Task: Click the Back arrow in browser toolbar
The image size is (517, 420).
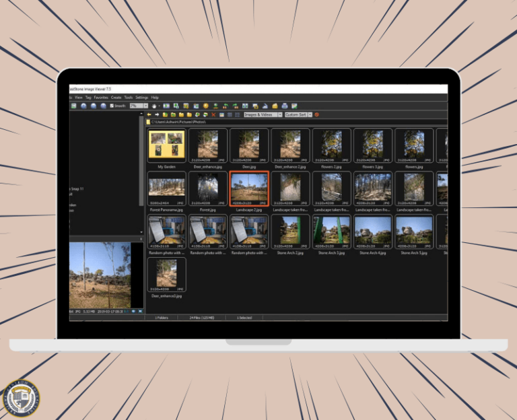Action: pyautogui.click(x=149, y=114)
